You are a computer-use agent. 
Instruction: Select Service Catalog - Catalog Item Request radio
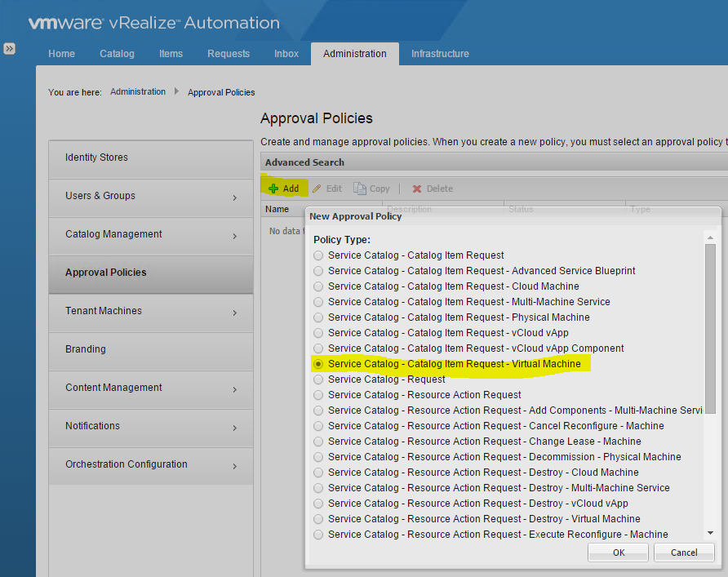click(318, 255)
